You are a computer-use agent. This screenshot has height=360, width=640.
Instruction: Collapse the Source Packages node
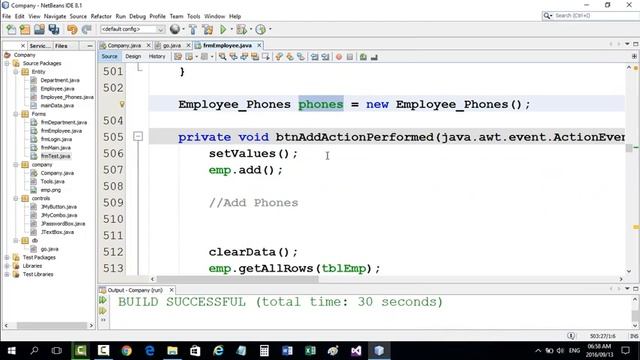tap(7, 63)
